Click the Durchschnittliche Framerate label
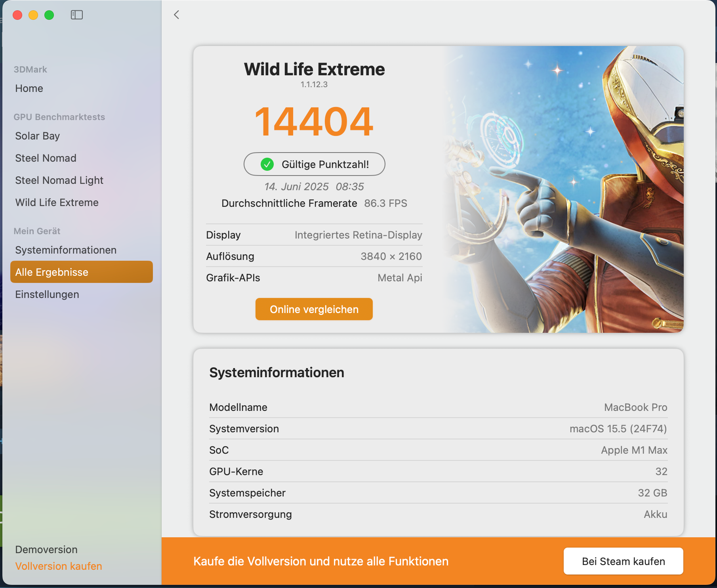Viewport: 717px width, 588px height. coord(290,203)
